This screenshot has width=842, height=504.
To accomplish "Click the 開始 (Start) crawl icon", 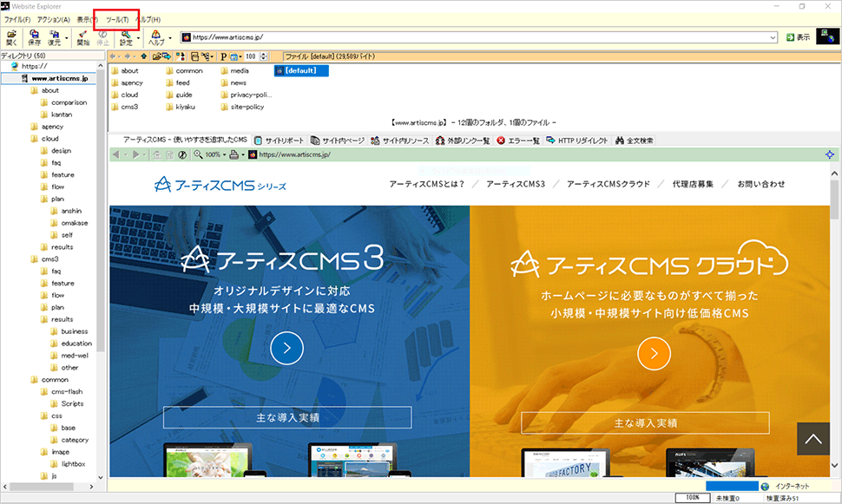I will point(82,37).
